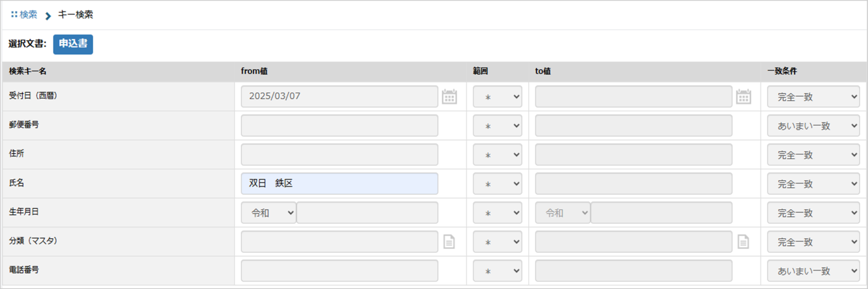Click the 申込書 selected document button

73,45
